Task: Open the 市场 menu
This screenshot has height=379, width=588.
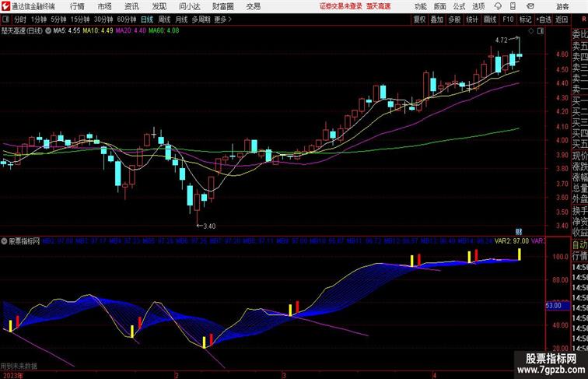Action: tap(105, 6)
